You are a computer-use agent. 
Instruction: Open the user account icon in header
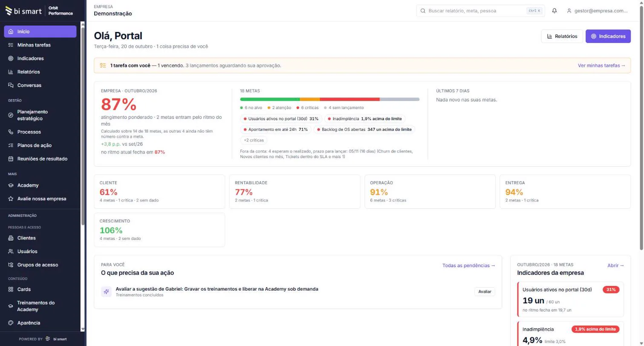pyautogui.click(x=569, y=11)
